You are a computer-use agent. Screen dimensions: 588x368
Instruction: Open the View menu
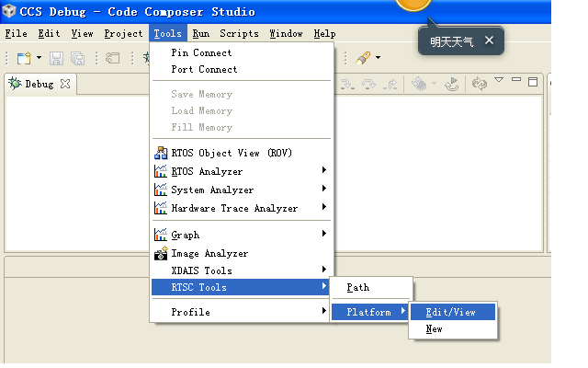pos(82,34)
